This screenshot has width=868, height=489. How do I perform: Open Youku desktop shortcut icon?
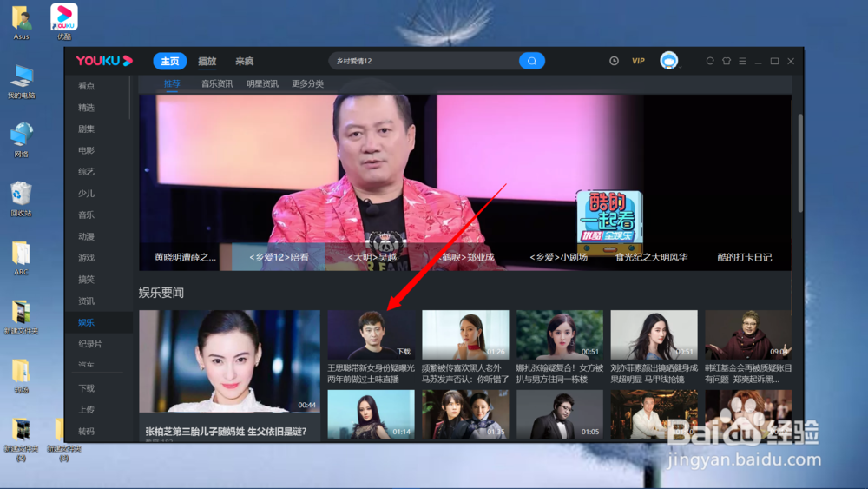point(64,22)
